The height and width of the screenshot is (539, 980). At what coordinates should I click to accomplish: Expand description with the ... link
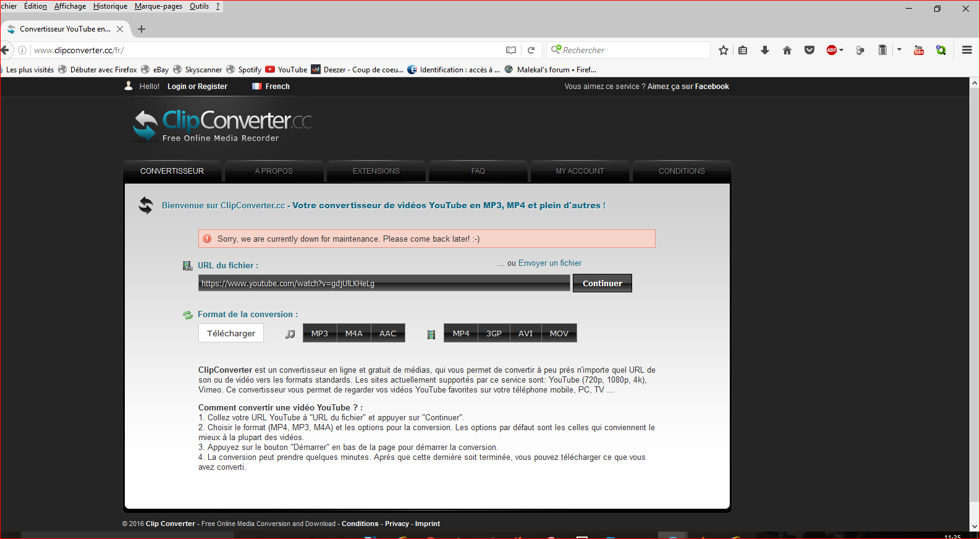pos(610,390)
